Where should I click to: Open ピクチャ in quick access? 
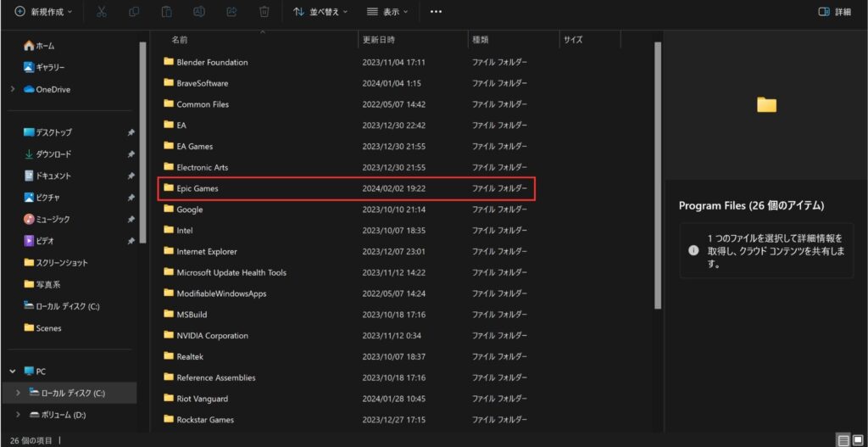click(42, 197)
